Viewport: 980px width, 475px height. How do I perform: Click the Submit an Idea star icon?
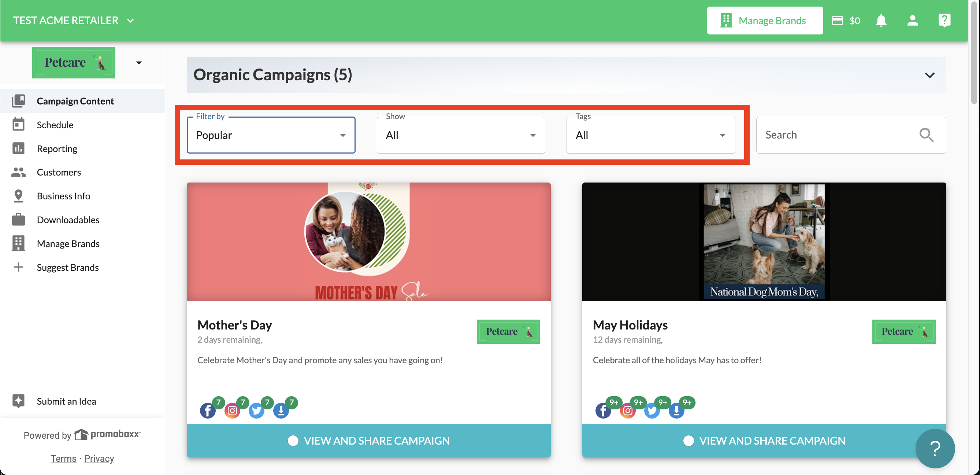(18, 401)
